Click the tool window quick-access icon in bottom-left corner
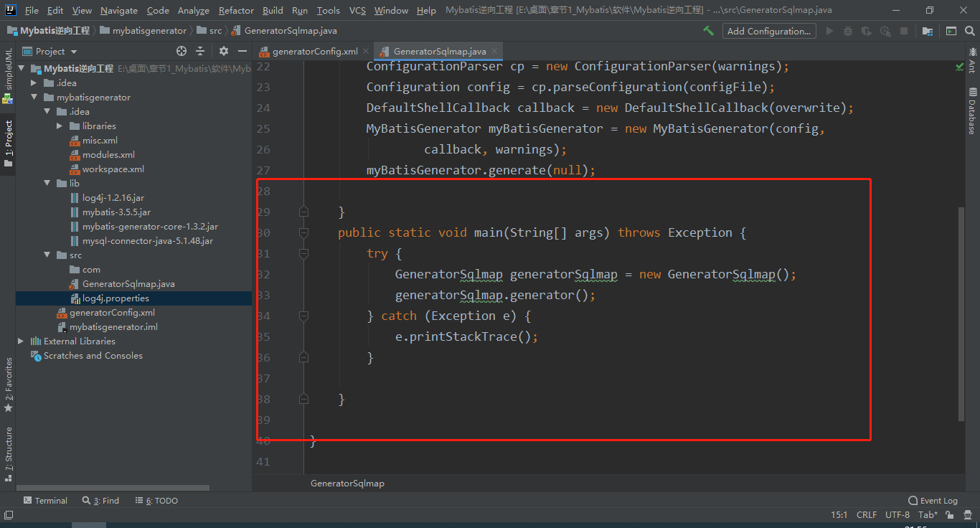The image size is (980, 528). 8,515
